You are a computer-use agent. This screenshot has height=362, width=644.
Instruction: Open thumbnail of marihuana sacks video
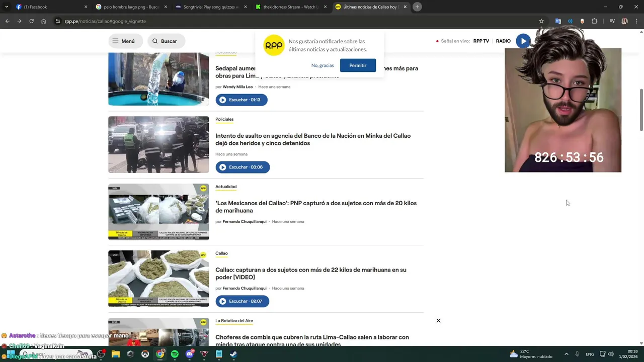[x=158, y=279]
